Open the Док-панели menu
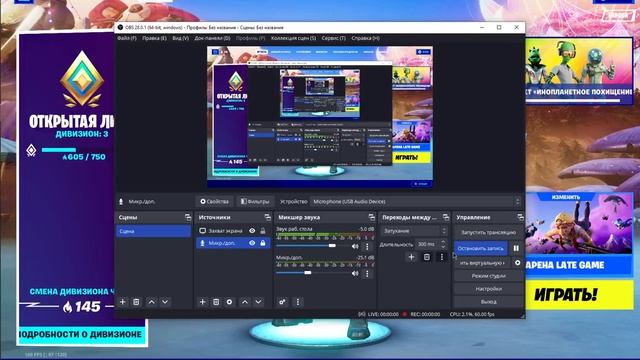The image size is (640, 360). tap(212, 38)
